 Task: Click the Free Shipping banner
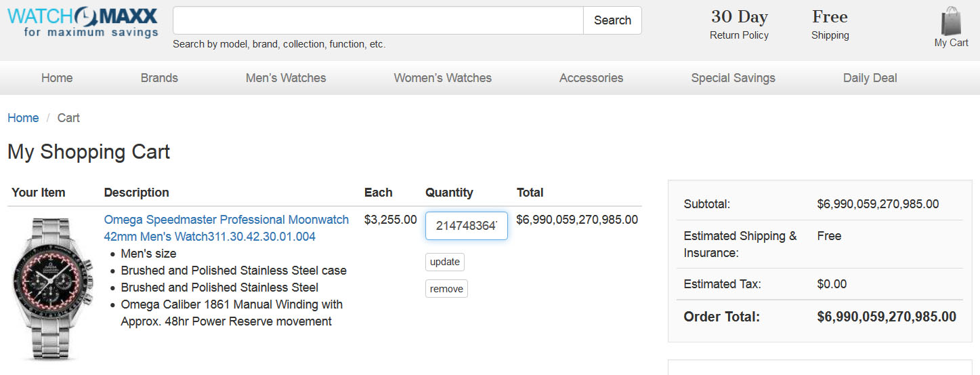830,25
